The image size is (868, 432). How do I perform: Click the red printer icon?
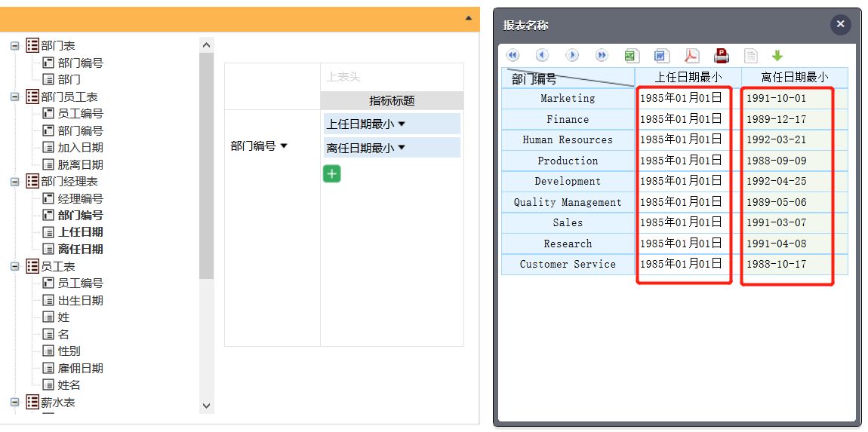coord(722,55)
